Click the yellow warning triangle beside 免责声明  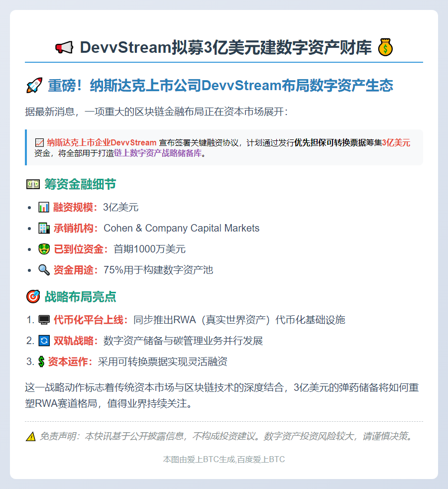(30, 436)
